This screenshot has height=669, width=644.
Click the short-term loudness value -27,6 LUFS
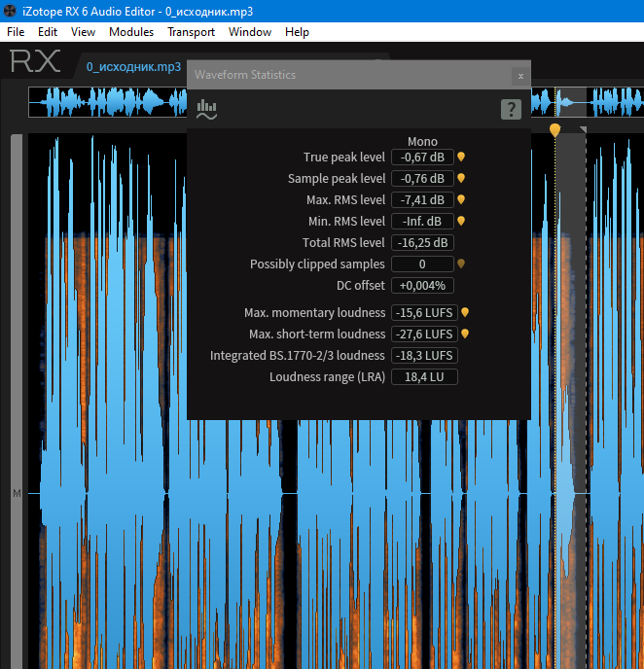(424, 334)
